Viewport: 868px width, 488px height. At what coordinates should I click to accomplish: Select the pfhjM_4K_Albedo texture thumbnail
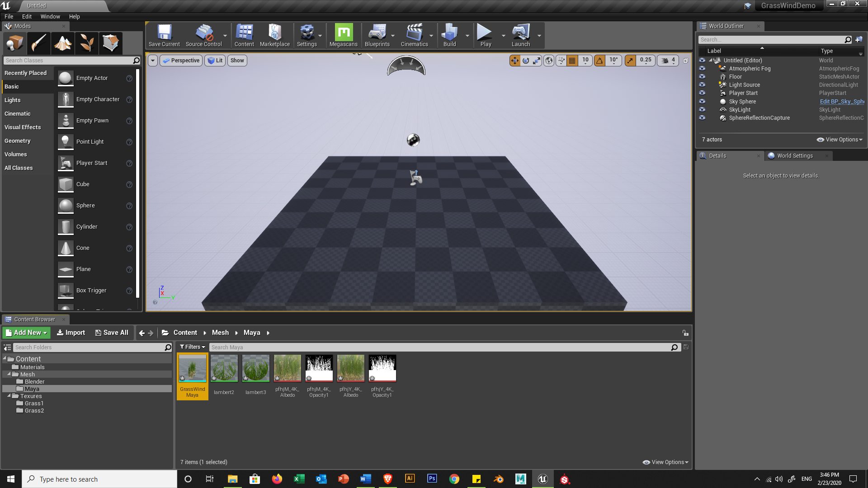coord(287,368)
